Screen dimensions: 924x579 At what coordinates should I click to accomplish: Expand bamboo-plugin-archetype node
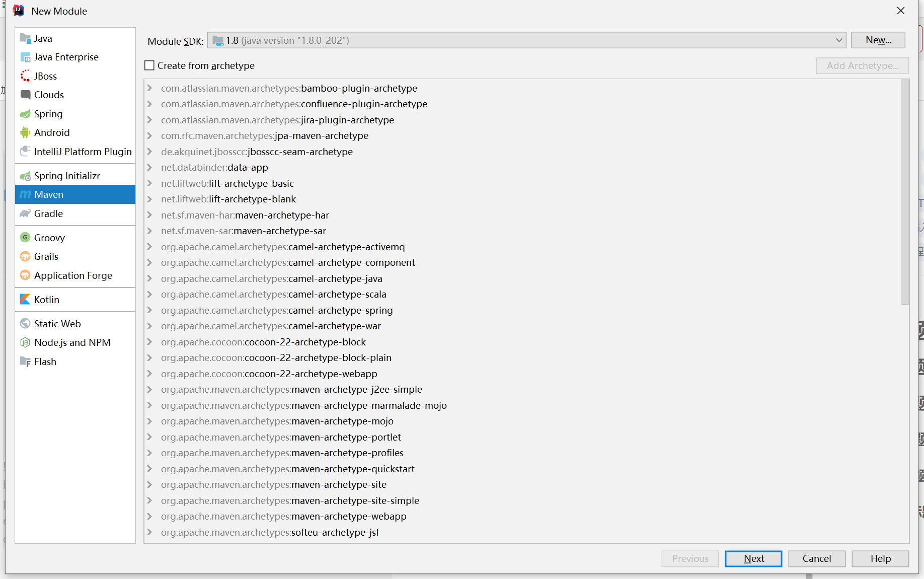[x=149, y=88]
